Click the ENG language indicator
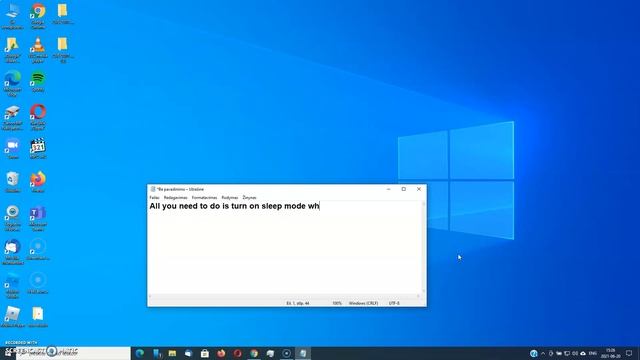 pos(593,353)
